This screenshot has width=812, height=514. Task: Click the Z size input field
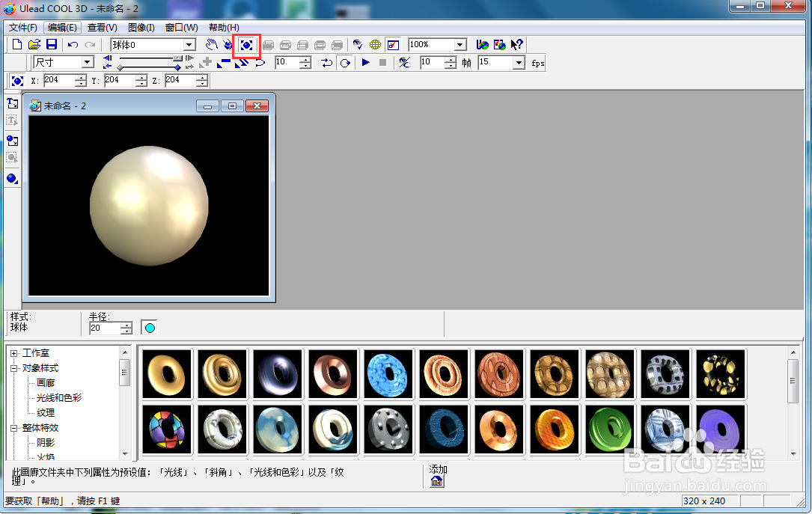click(x=180, y=80)
